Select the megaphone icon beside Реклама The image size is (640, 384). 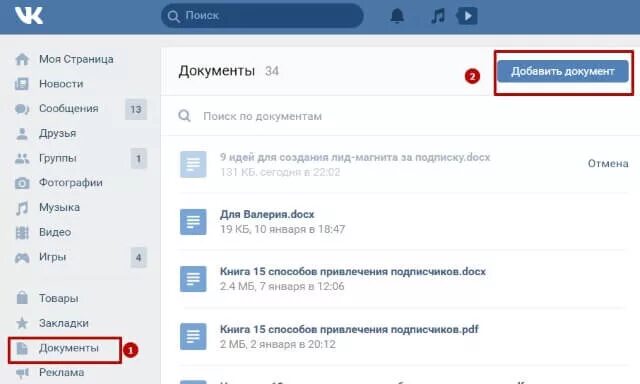[x=22, y=373]
